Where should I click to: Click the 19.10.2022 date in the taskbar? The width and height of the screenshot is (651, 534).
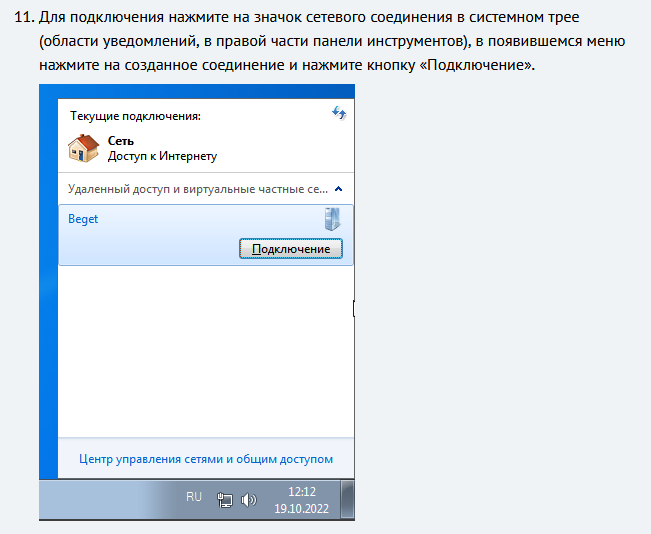point(301,509)
